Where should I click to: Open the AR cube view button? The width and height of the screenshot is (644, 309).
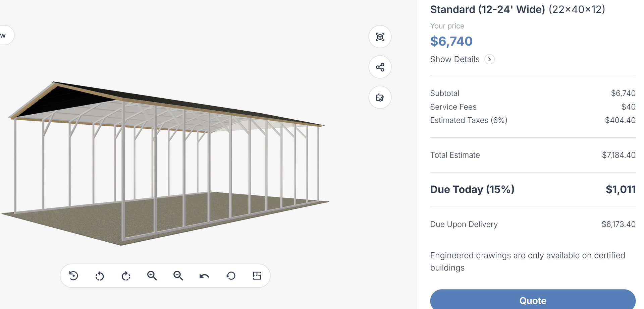(x=380, y=37)
